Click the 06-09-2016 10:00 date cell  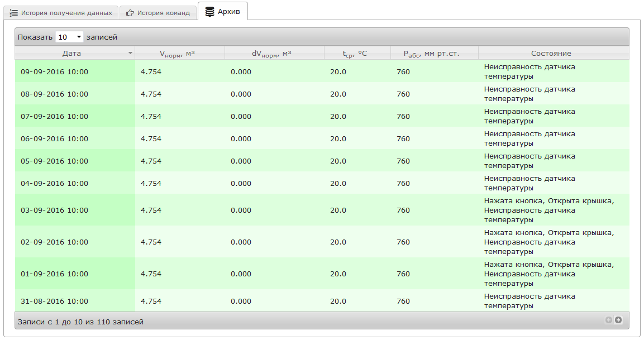click(x=54, y=139)
